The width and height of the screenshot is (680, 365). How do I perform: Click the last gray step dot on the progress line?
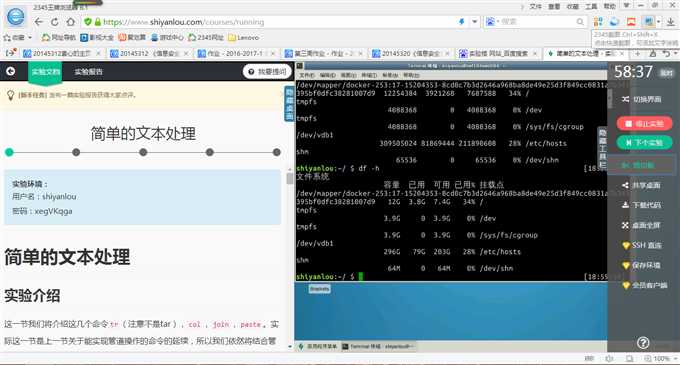tap(277, 152)
